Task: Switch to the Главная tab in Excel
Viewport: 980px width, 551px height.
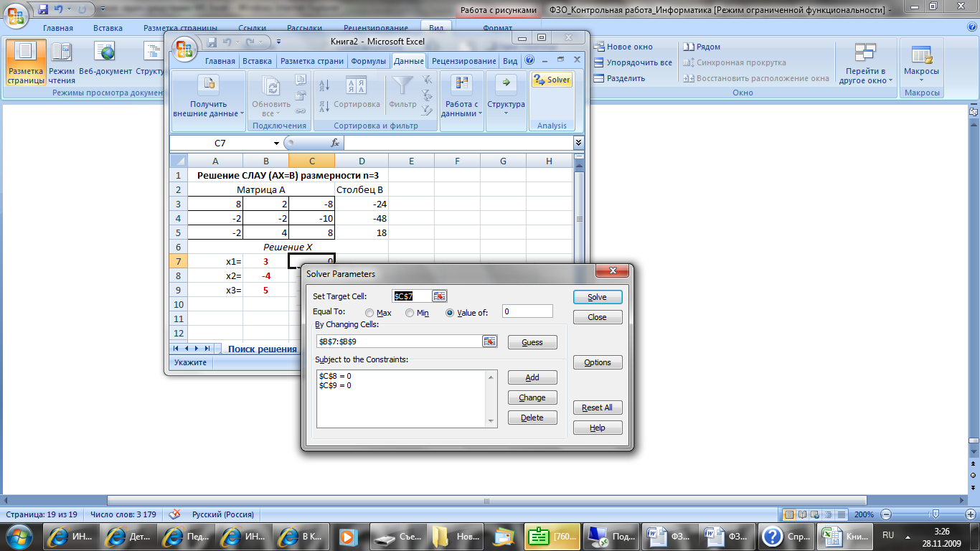Action: 220,61
